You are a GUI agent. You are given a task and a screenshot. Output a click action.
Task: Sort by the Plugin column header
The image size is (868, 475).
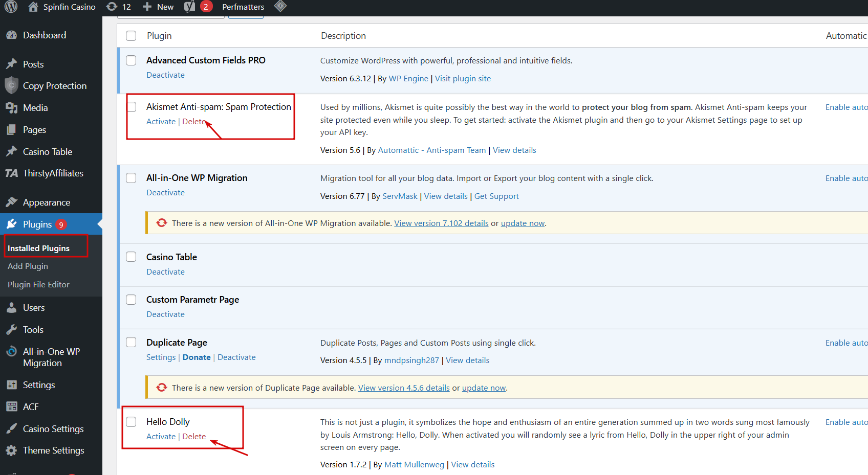tap(159, 36)
